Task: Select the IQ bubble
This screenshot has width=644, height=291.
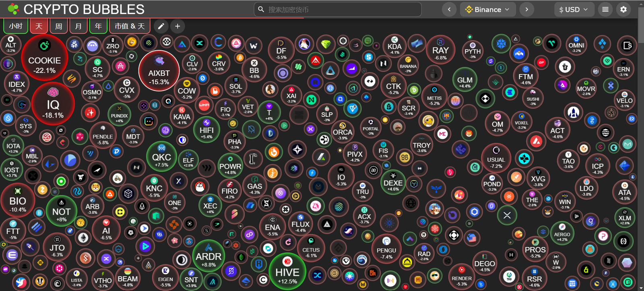Action: (x=53, y=104)
